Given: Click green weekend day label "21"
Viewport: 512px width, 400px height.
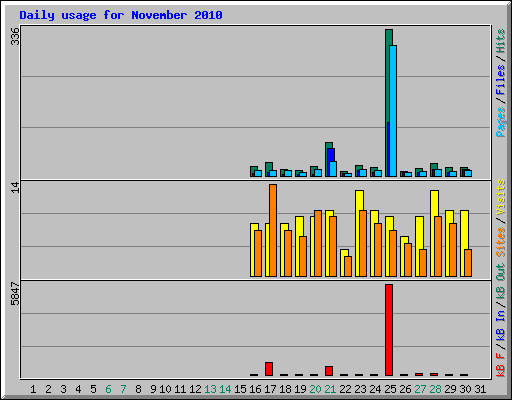Looking at the screenshot, I should pyautogui.click(x=330, y=389).
